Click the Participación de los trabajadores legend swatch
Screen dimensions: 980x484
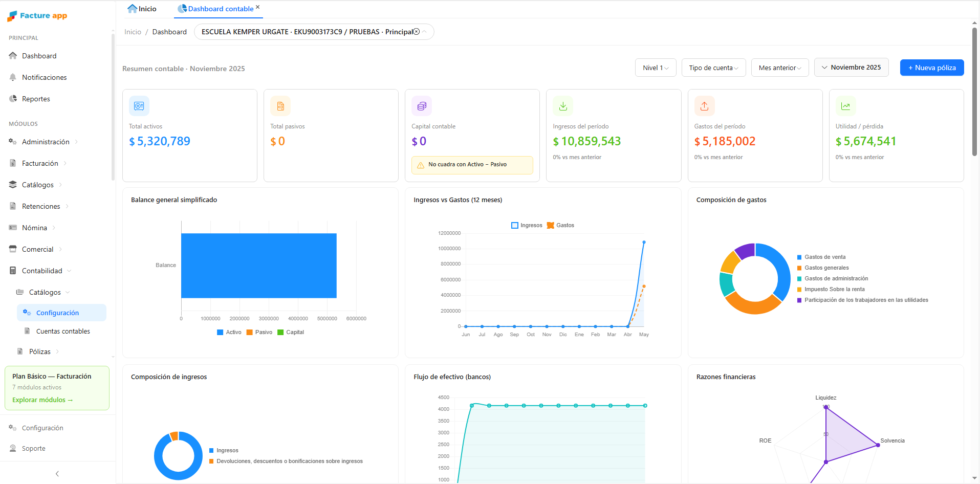click(x=799, y=300)
